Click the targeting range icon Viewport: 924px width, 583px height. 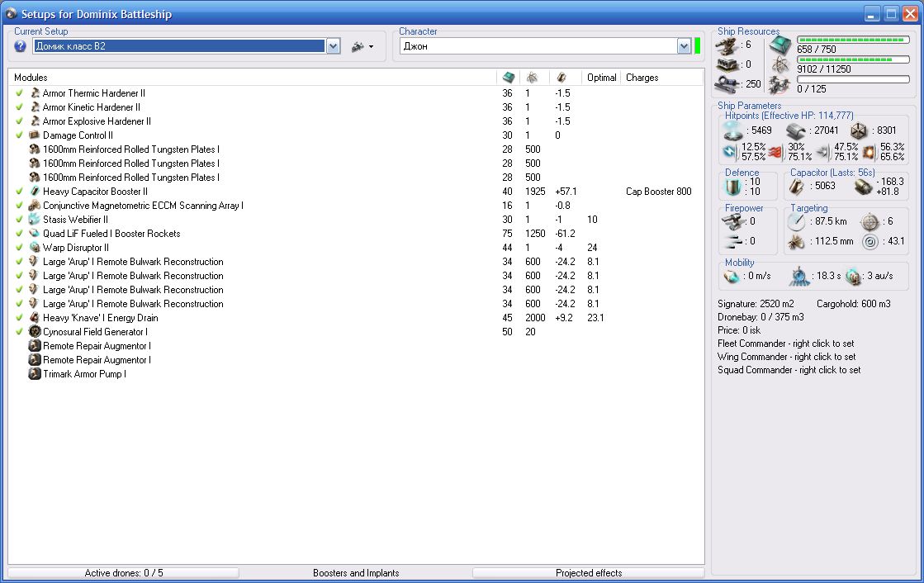796,221
